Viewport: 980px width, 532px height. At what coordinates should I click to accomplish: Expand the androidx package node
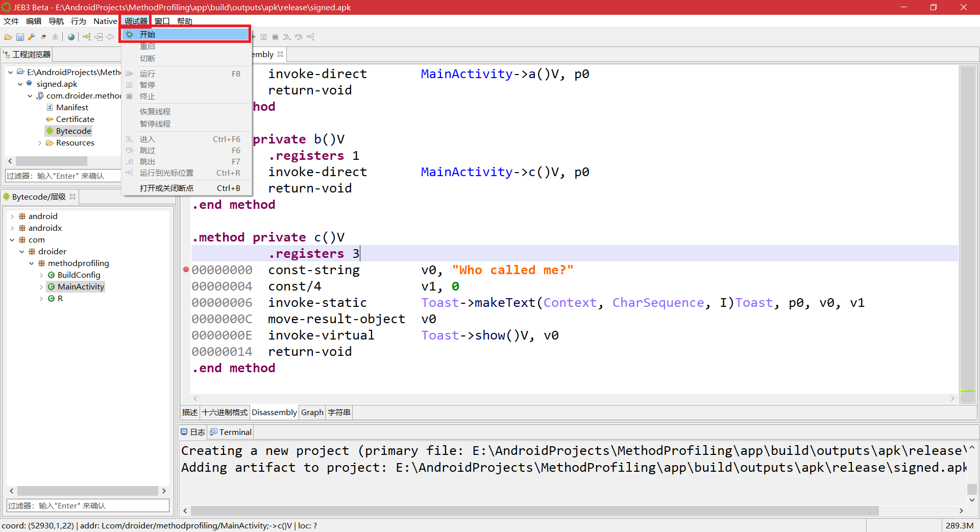click(x=12, y=228)
